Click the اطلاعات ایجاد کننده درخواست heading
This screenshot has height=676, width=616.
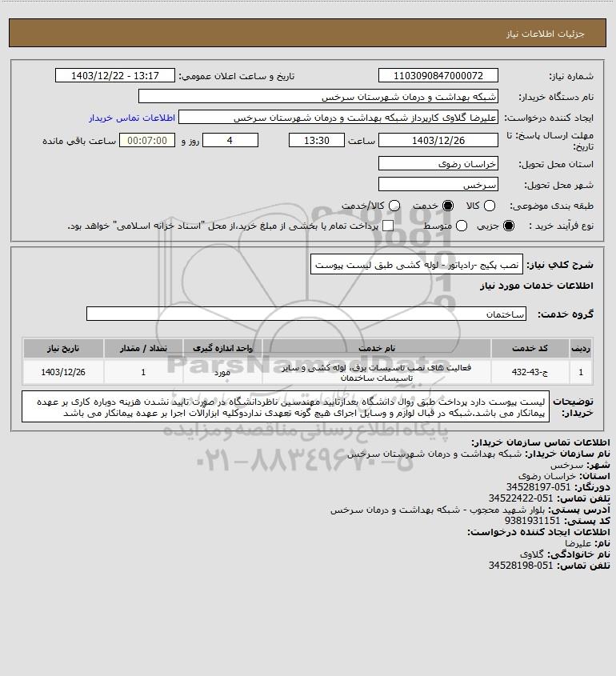click(539, 532)
